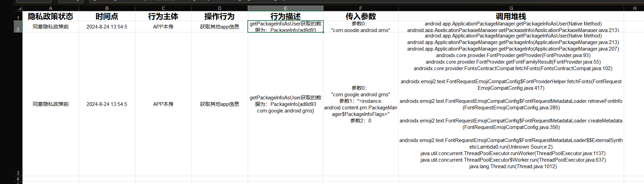This screenshot has height=184, width=644.
Task: Click the Select All corner triangle
Action: pyautogui.click(x=19, y=8)
